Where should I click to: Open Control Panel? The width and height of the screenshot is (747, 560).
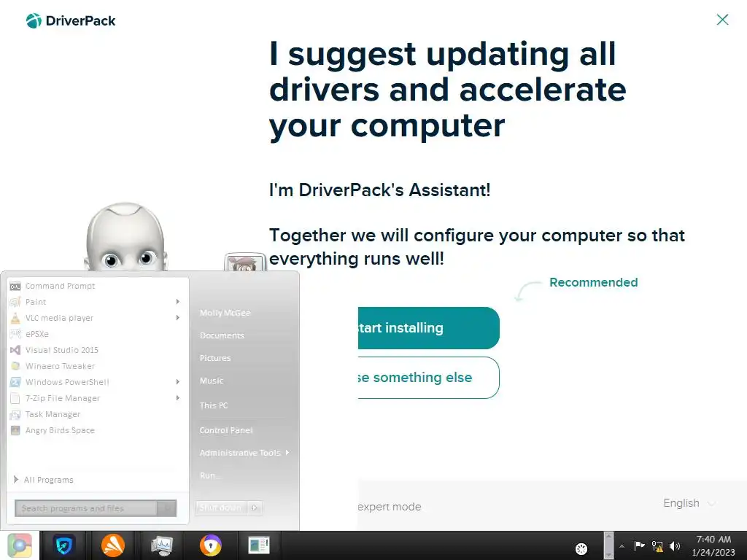(226, 430)
